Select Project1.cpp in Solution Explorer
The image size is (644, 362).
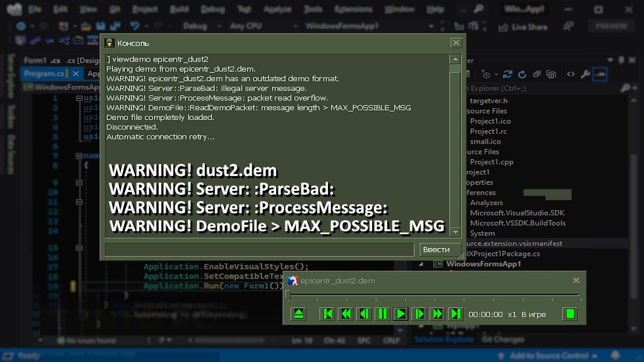492,162
